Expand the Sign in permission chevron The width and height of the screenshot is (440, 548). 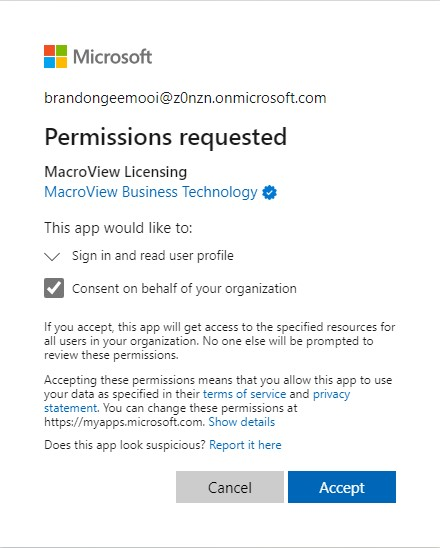(52, 257)
